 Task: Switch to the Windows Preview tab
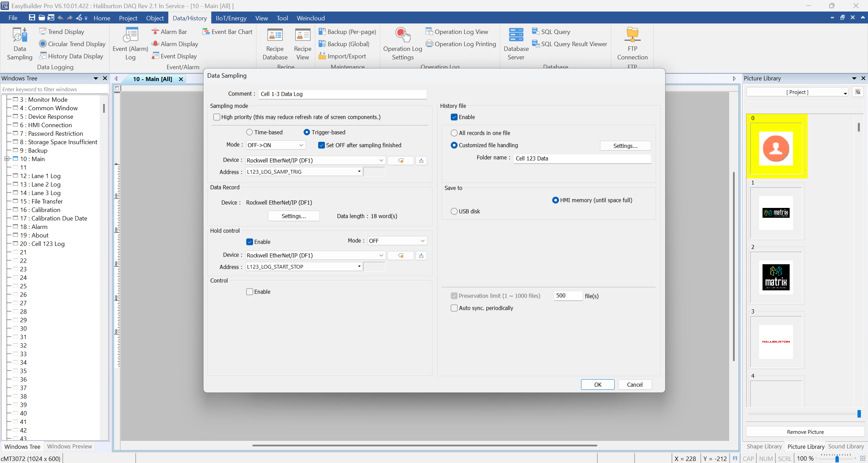tap(69, 446)
